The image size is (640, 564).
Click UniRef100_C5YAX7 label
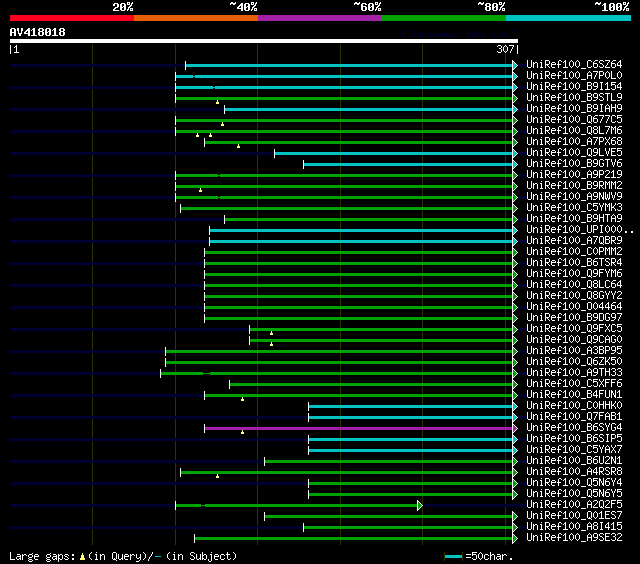pos(574,450)
